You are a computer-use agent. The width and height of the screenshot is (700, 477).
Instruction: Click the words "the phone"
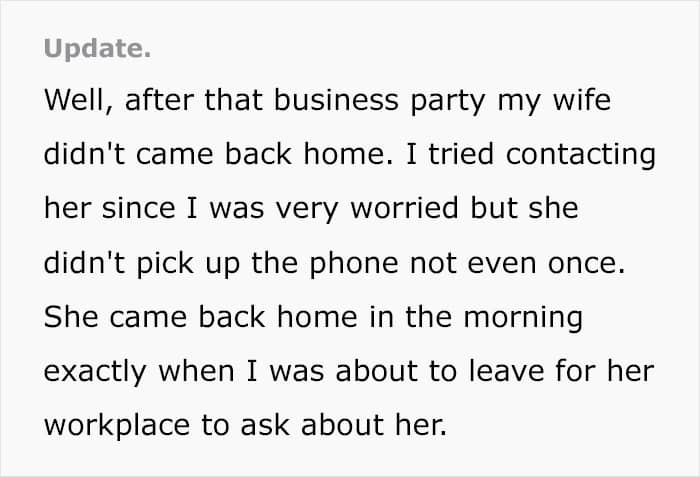pyautogui.click(x=325, y=264)
